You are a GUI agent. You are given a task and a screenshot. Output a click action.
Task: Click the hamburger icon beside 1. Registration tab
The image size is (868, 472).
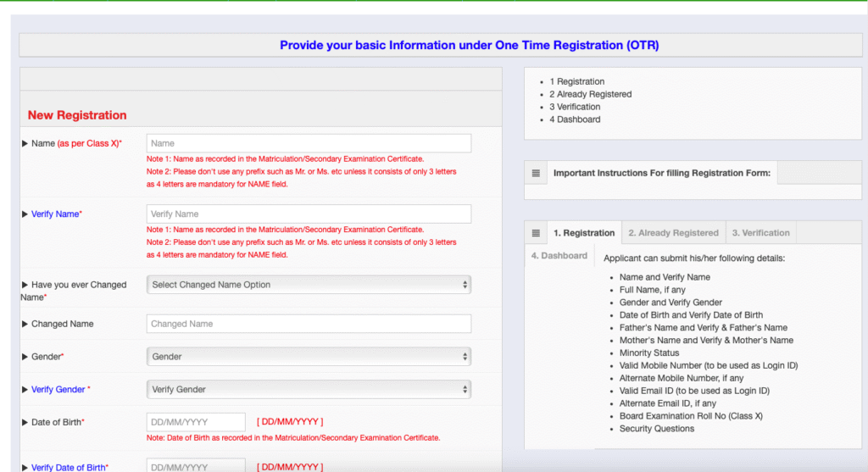(536, 233)
